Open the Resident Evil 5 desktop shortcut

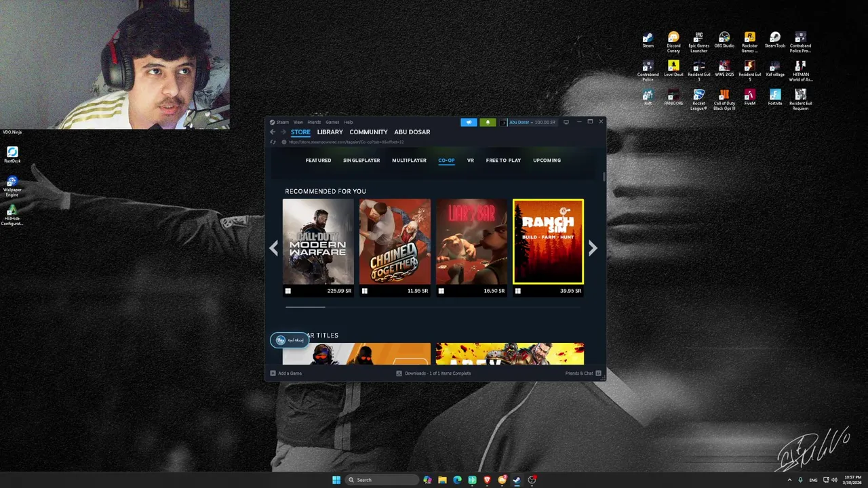749,70
